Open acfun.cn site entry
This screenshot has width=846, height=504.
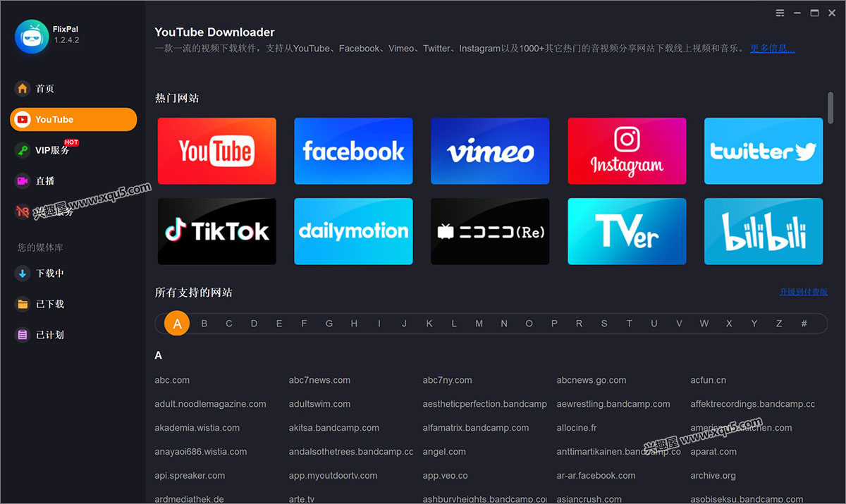(708, 380)
